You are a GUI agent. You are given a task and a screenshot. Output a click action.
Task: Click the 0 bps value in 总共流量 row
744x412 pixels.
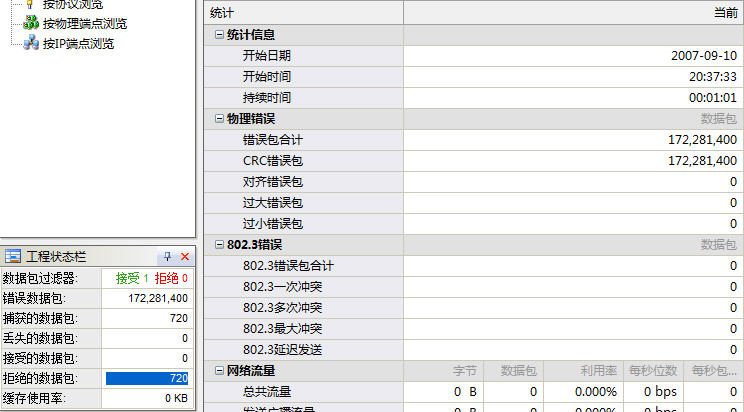[660, 392]
